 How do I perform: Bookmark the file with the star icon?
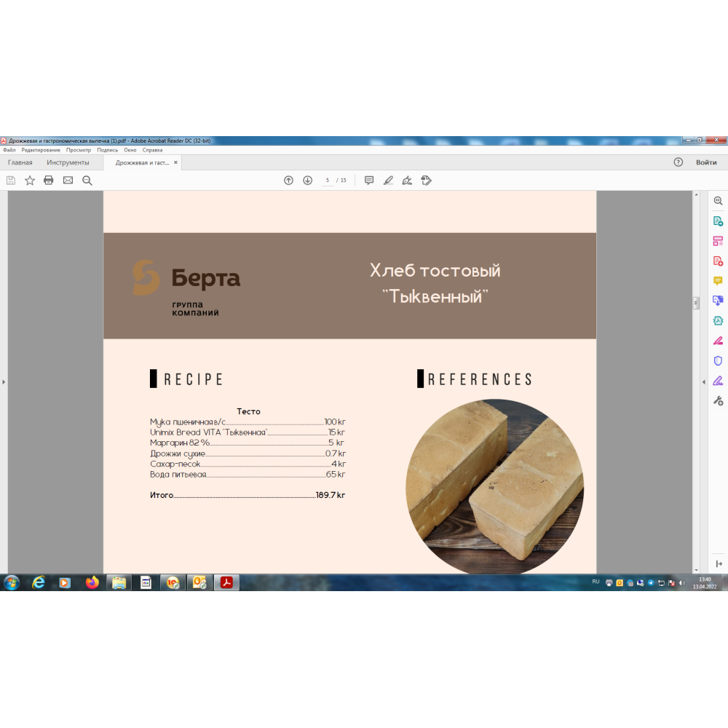click(30, 181)
